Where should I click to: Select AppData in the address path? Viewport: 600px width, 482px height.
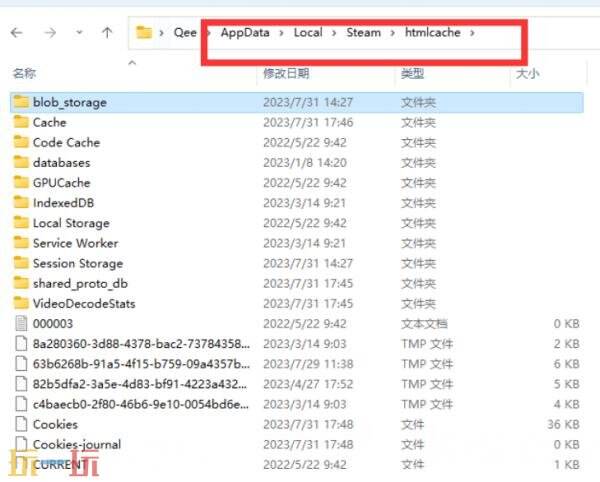click(x=245, y=33)
